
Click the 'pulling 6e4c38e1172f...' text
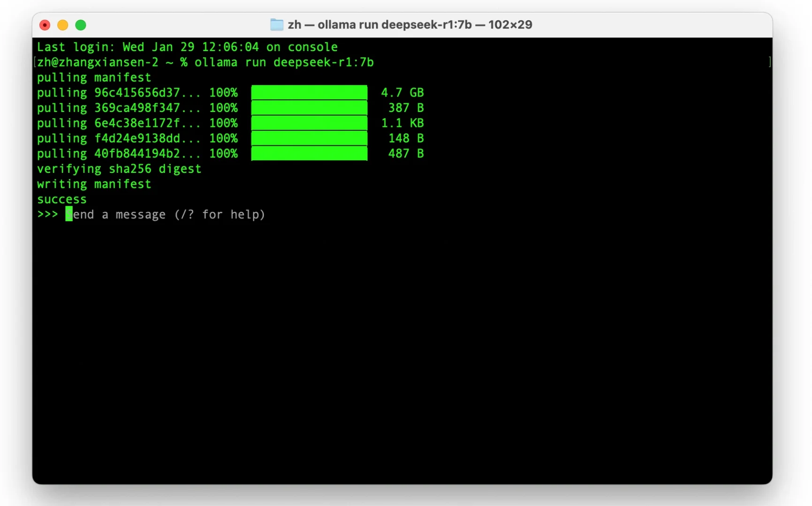(x=119, y=123)
